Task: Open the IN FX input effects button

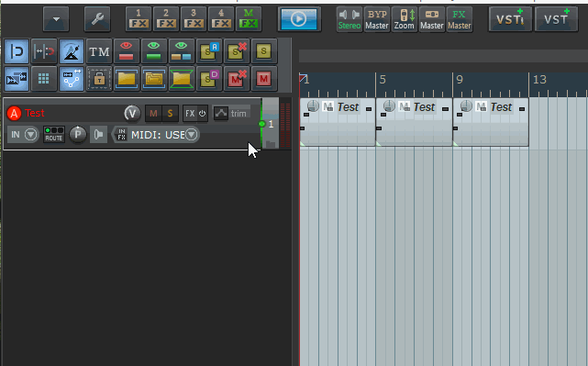Action: 121,134
